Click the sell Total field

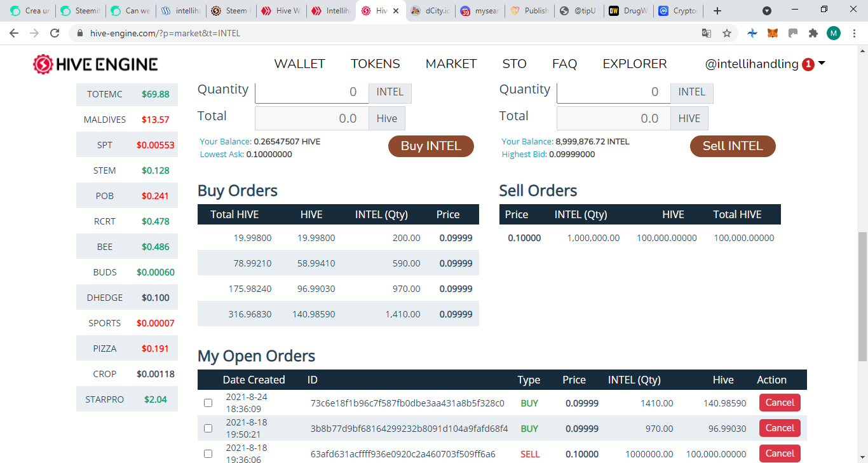(x=614, y=118)
